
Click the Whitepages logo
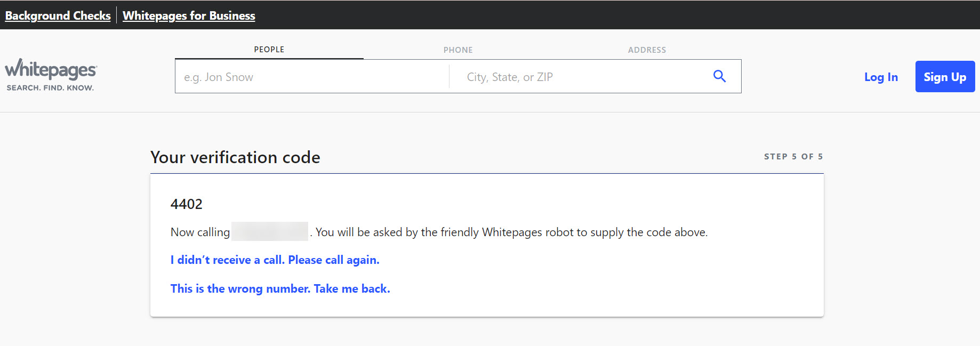pos(51,70)
